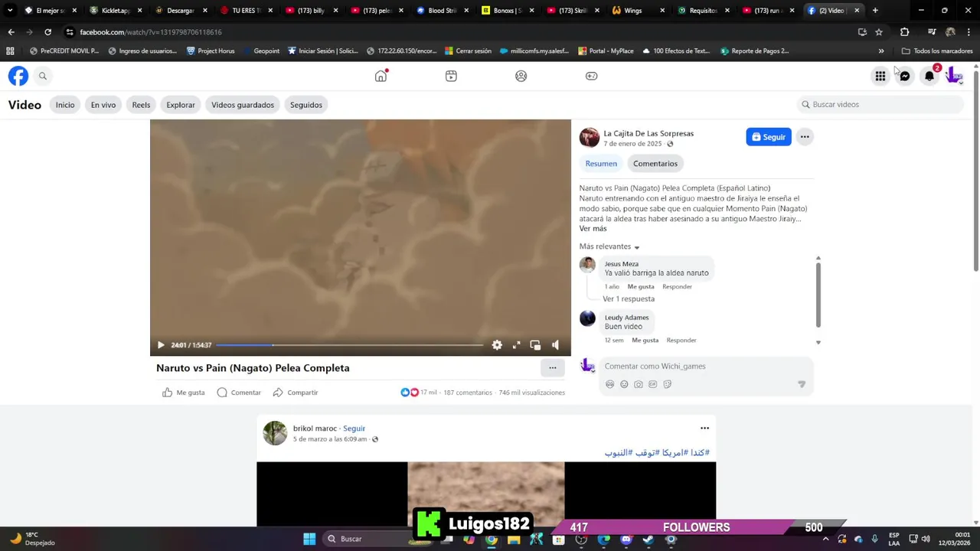Switch the commenting profile avatar dropdown
Screen dimensions: 980x551
click(x=588, y=367)
